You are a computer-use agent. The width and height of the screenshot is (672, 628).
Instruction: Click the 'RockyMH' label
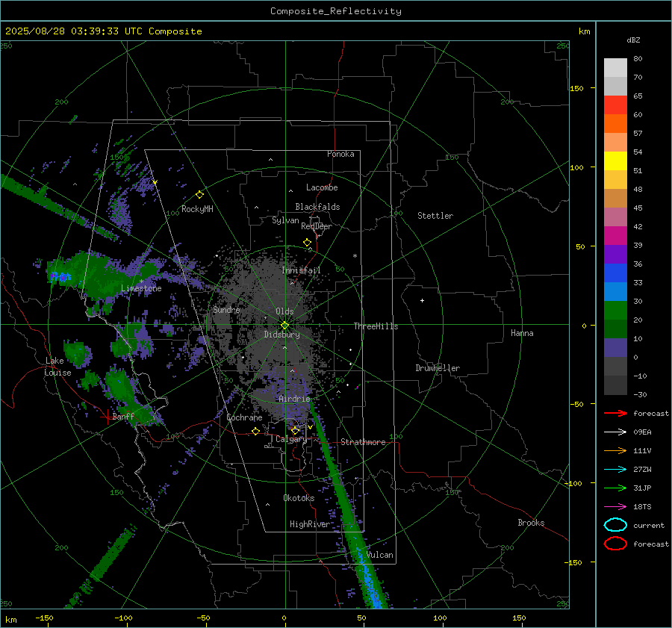click(197, 209)
